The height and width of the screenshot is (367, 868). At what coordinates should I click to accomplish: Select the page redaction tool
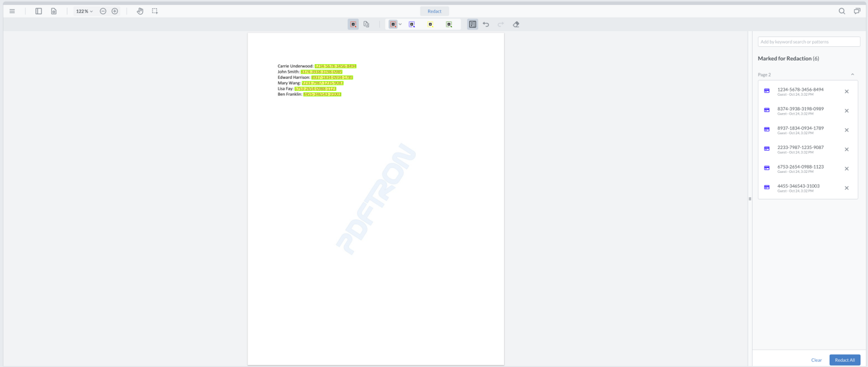[x=366, y=24]
